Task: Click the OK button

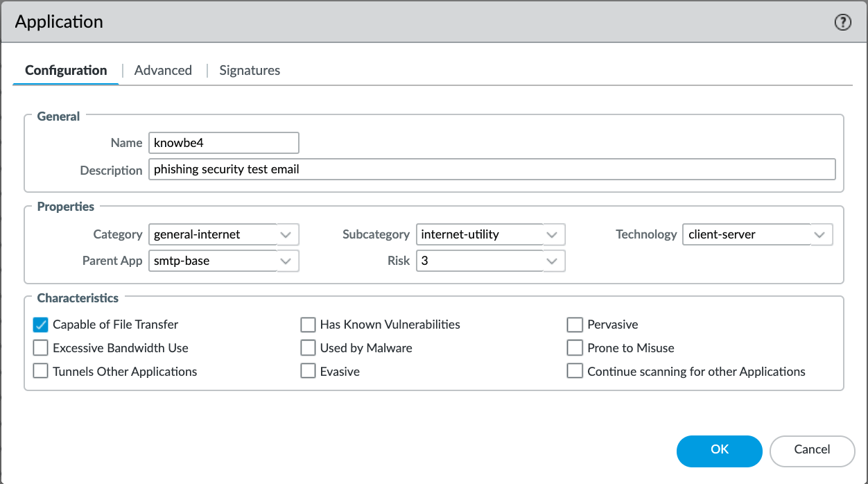Action: (719, 451)
